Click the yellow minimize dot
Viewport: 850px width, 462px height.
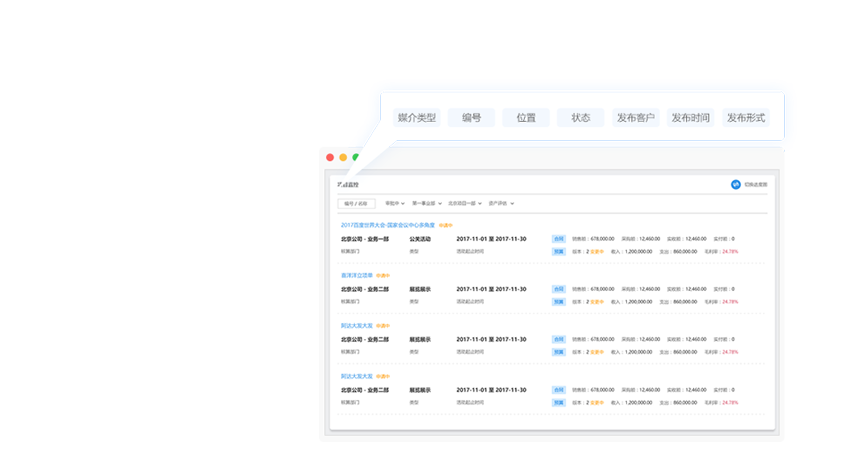[x=343, y=158]
